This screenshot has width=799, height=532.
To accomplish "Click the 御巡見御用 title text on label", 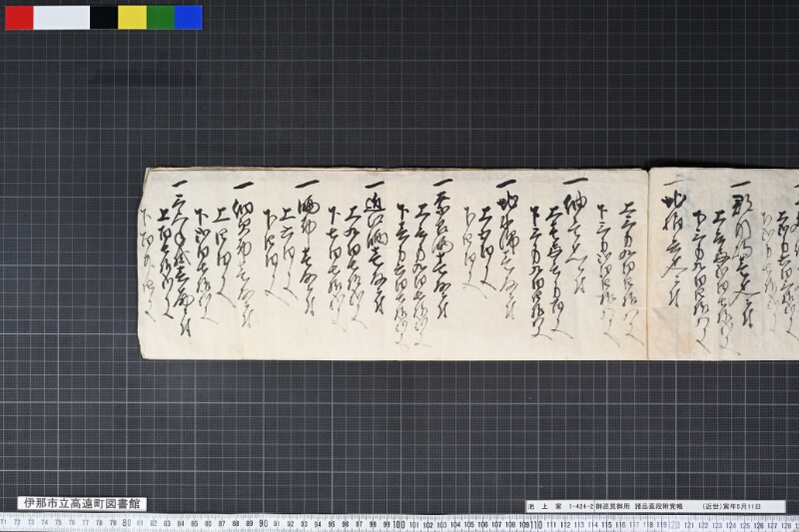I will [612, 506].
